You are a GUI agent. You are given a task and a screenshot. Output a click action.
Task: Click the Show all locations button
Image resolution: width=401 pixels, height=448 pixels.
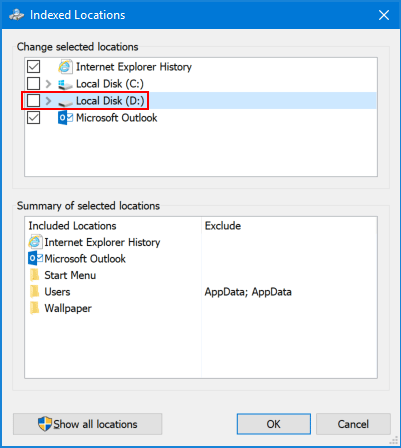coord(88,424)
